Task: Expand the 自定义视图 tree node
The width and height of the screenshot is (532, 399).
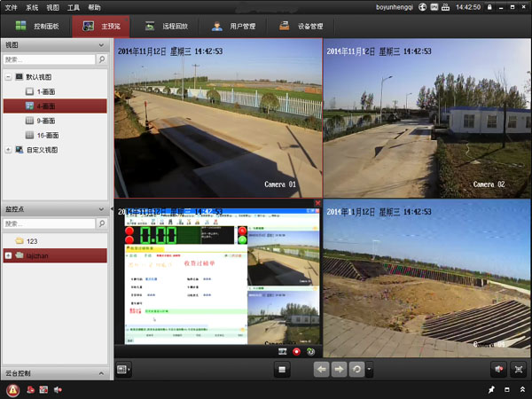Action: pos(8,150)
